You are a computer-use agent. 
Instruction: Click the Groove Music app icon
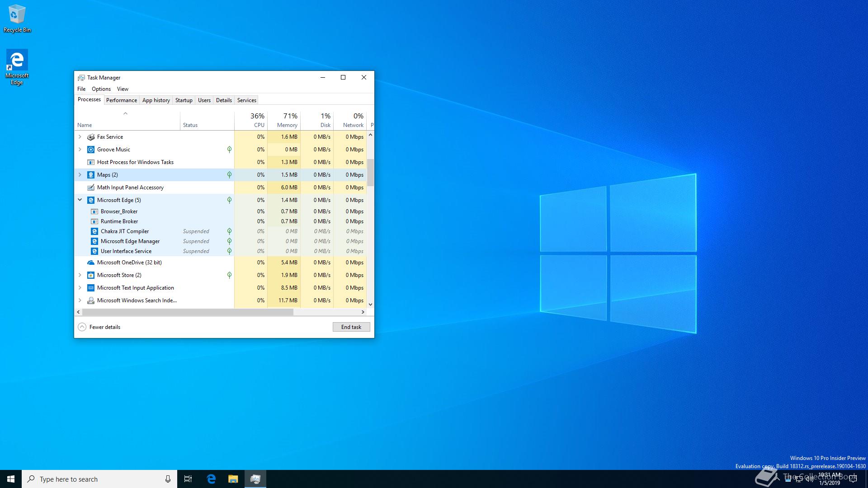tap(91, 150)
